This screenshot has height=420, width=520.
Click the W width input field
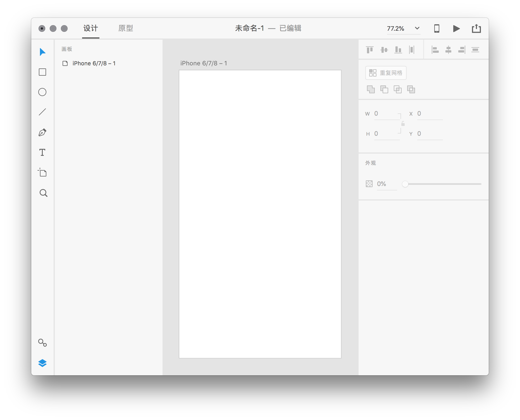tap(387, 114)
